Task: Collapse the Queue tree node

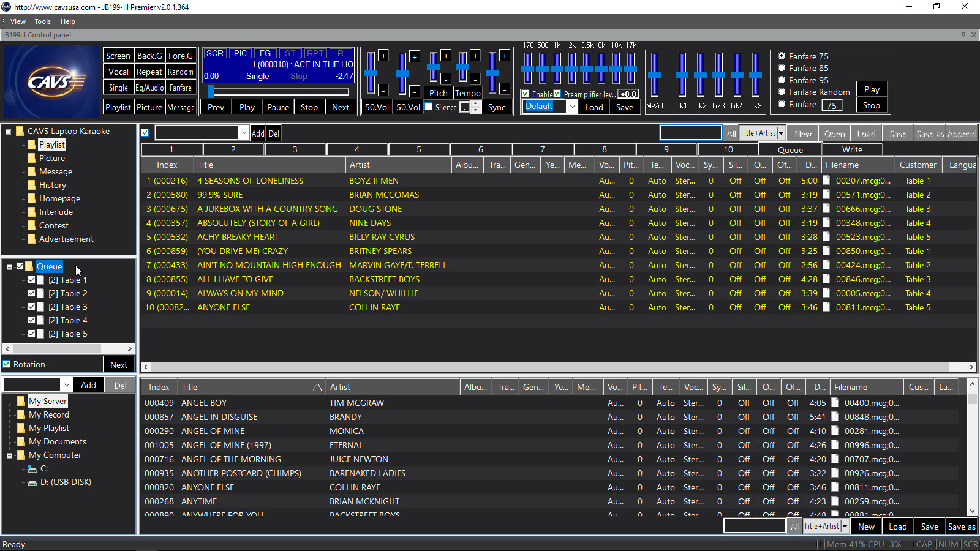Action: click(x=10, y=267)
